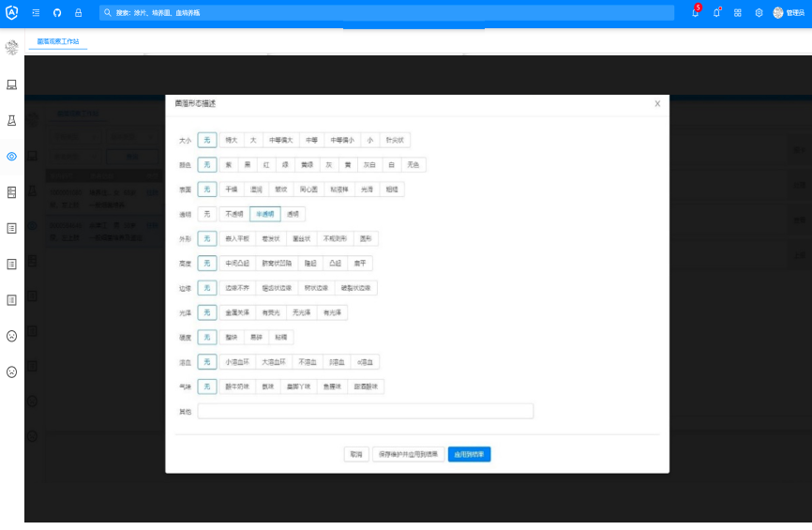Click 保存维护并应用到结果 button

pyautogui.click(x=407, y=454)
